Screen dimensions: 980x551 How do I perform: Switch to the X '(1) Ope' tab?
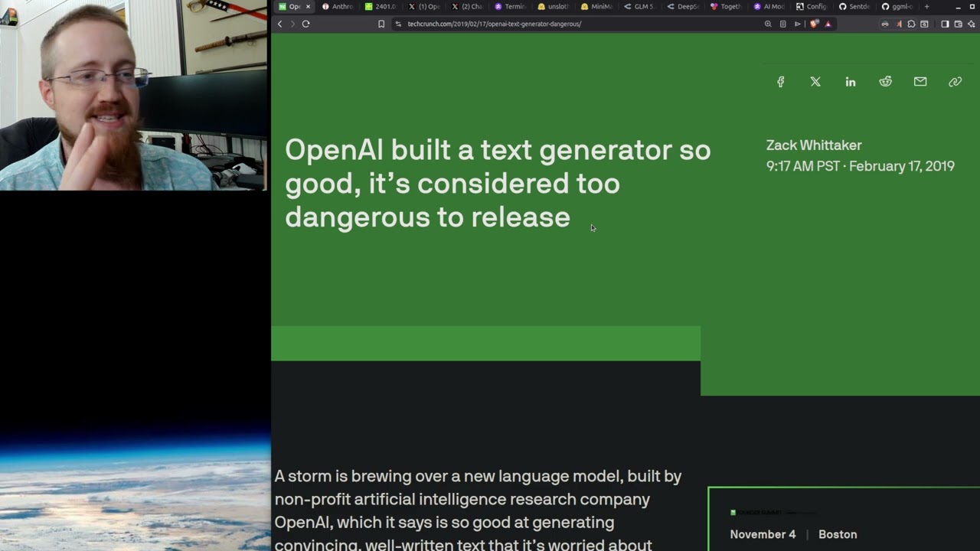424,7
